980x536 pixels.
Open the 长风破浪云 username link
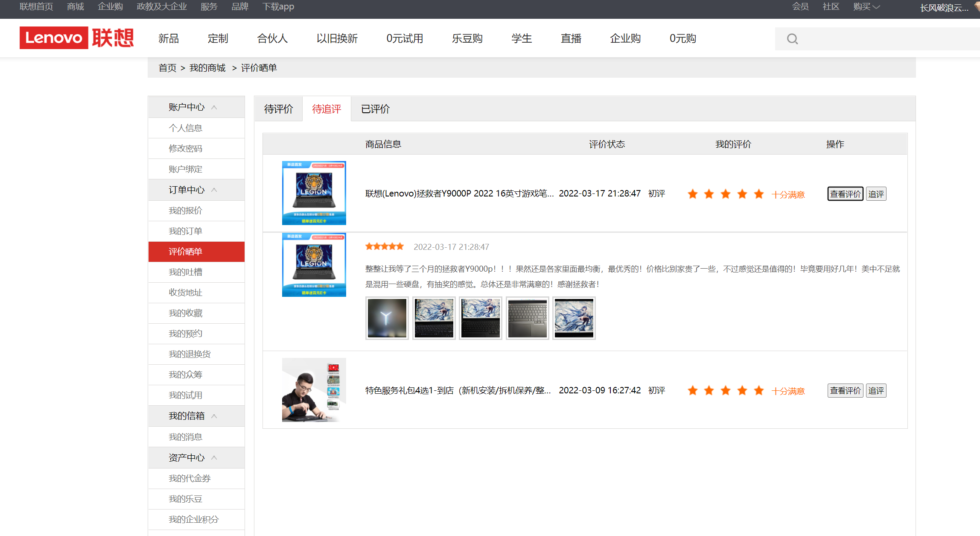pos(944,8)
